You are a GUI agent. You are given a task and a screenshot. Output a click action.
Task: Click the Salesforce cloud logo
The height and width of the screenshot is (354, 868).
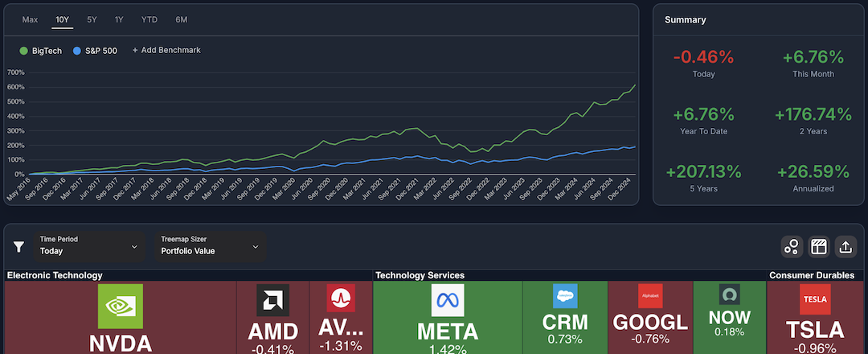coord(565,296)
